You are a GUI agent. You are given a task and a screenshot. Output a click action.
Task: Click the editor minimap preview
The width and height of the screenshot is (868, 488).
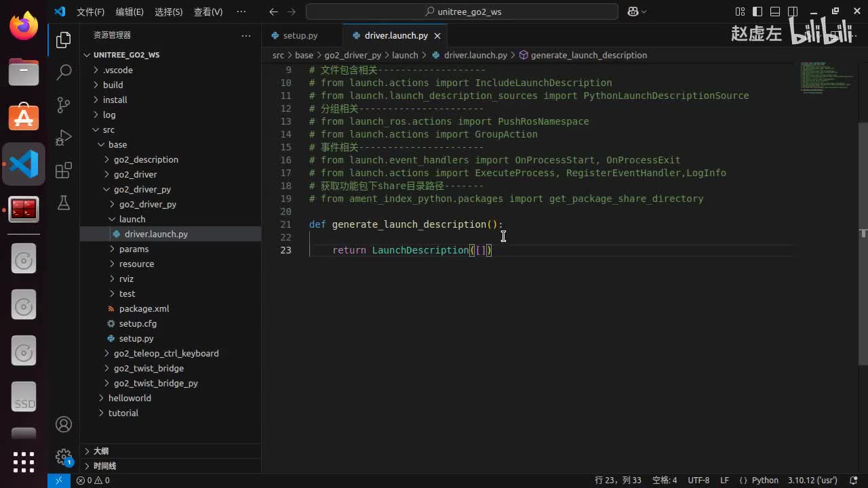827,78
